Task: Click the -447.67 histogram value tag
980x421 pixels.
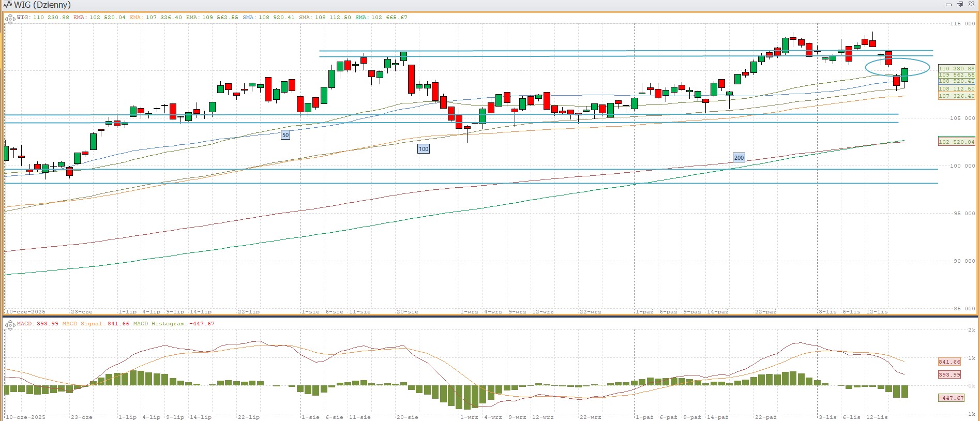Action: point(951,398)
